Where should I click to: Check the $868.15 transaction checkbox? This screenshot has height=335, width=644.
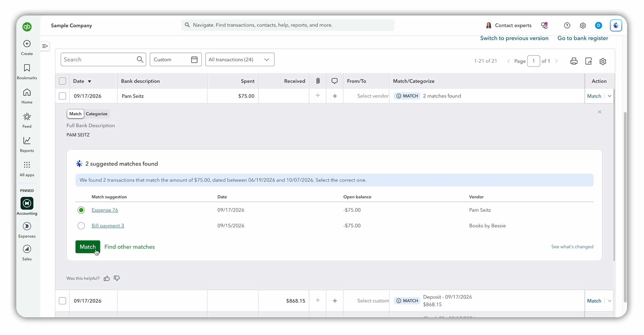[x=62, y=301]
